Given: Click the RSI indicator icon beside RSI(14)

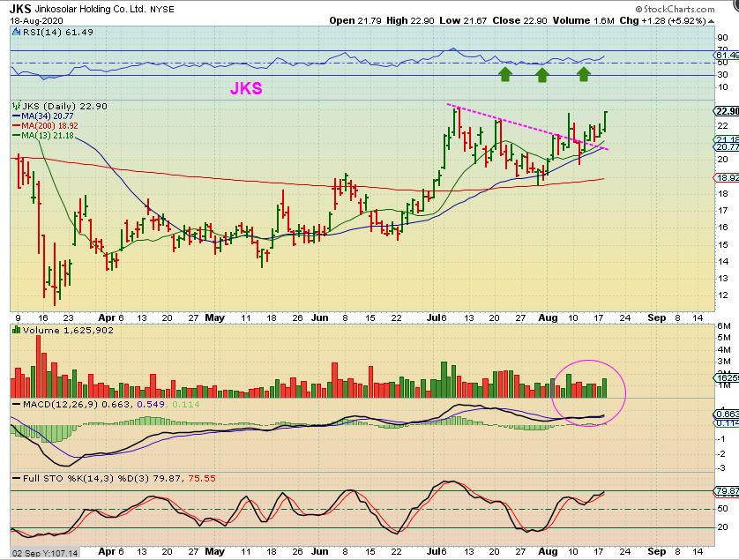Looking at the screenshot, I should pos(16,32).
